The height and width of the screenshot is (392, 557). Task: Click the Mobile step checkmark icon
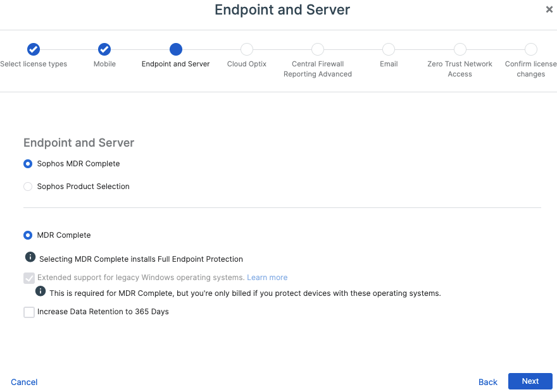pos(104,49)
